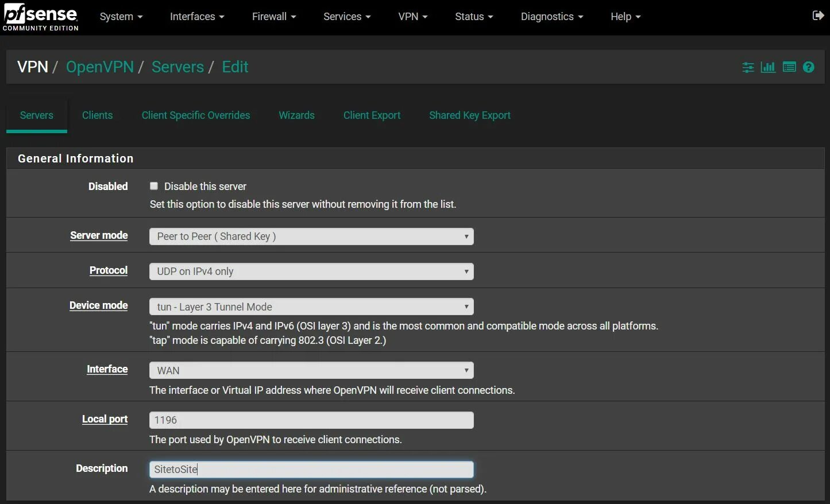Click the Edit breadcrumb link
Image resolution: width=830 pixels, height=504 pixels.
coord(235,67)
